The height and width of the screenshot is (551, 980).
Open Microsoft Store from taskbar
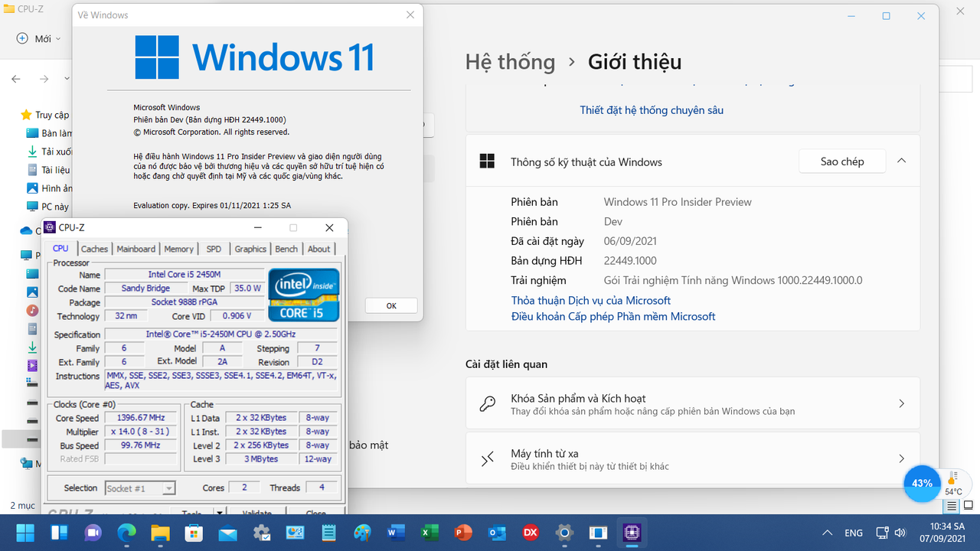pos(194,533)
